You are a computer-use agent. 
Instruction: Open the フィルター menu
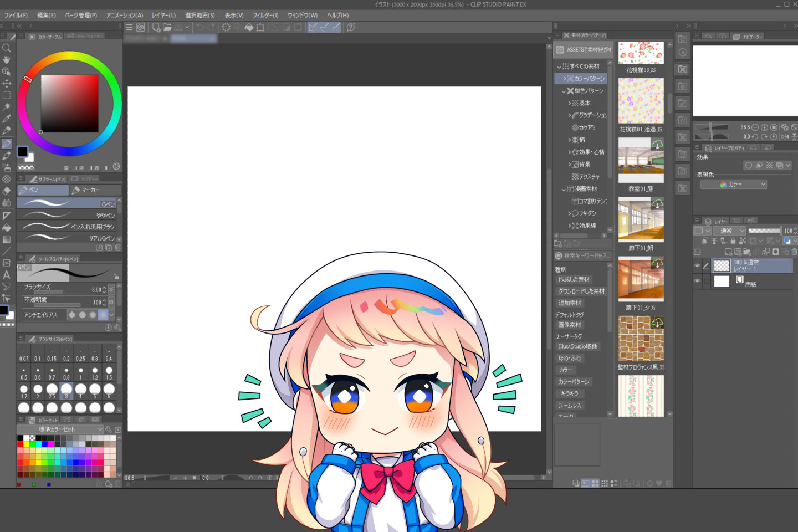(265, 15)
